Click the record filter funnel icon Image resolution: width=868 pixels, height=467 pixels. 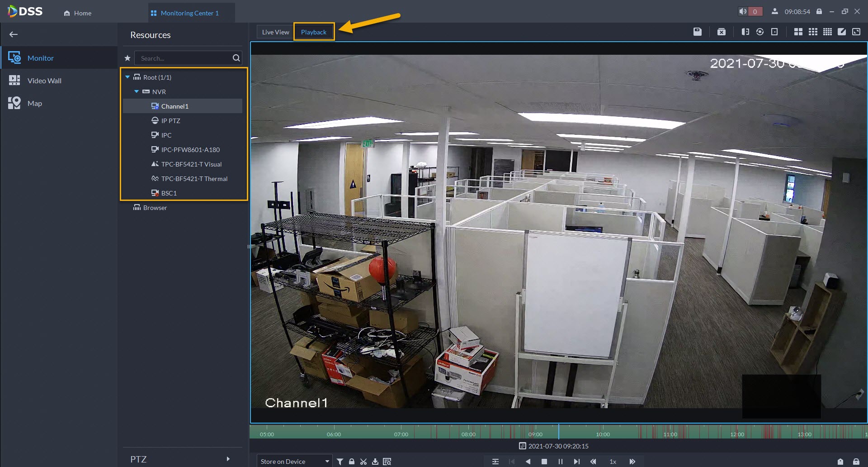[x=340, y=462]
